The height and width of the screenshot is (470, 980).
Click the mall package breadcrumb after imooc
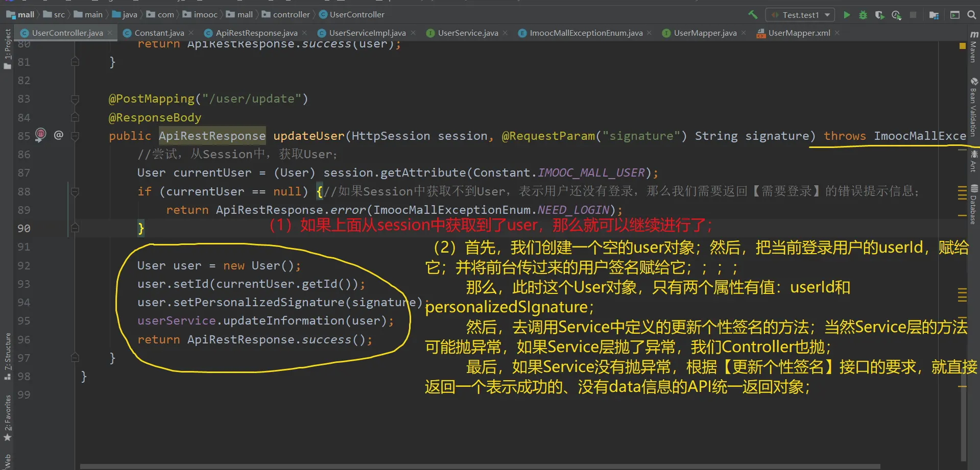click(x=240, y=15)
